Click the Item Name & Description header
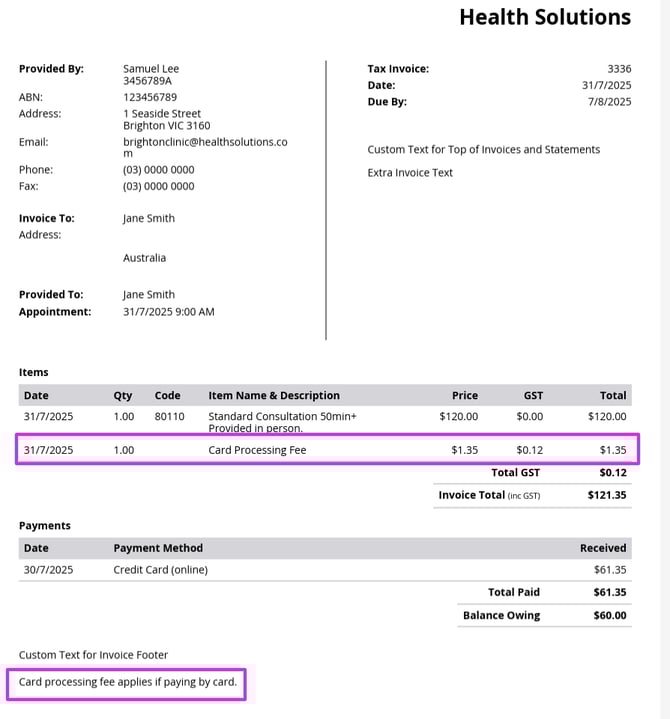 point(273,395)
